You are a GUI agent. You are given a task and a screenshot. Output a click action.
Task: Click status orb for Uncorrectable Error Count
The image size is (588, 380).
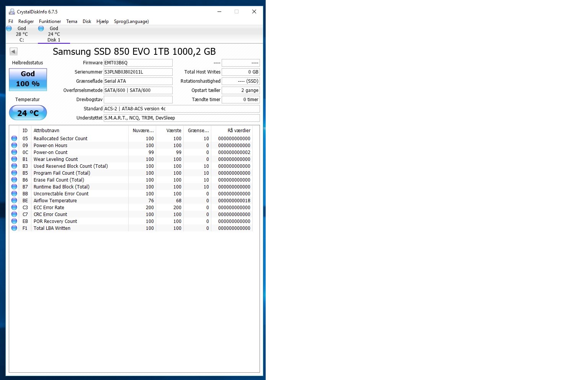pos(14,193)
